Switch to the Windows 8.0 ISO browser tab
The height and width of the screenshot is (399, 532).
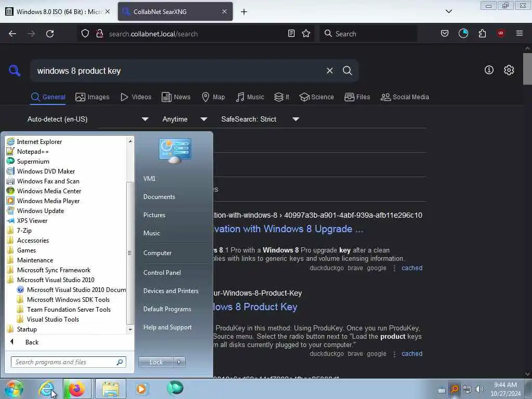point(58,11)
